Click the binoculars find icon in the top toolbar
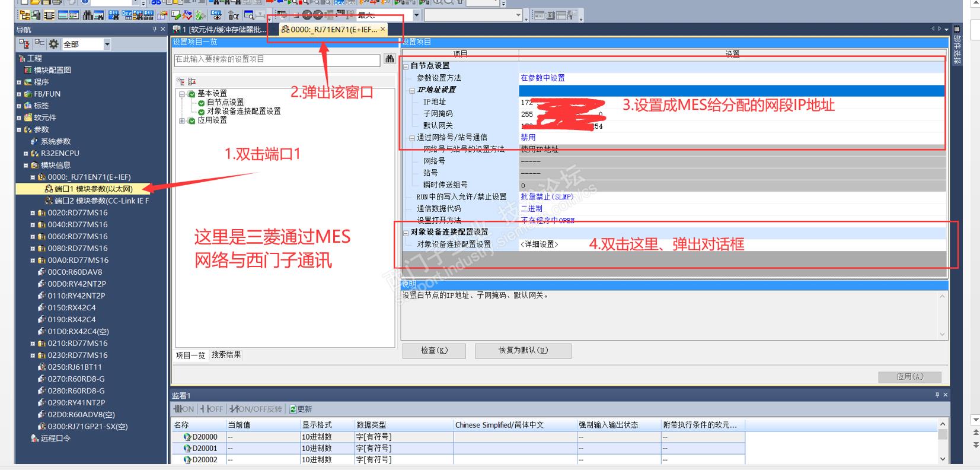 pyautogui.click(x=89, y=15)
